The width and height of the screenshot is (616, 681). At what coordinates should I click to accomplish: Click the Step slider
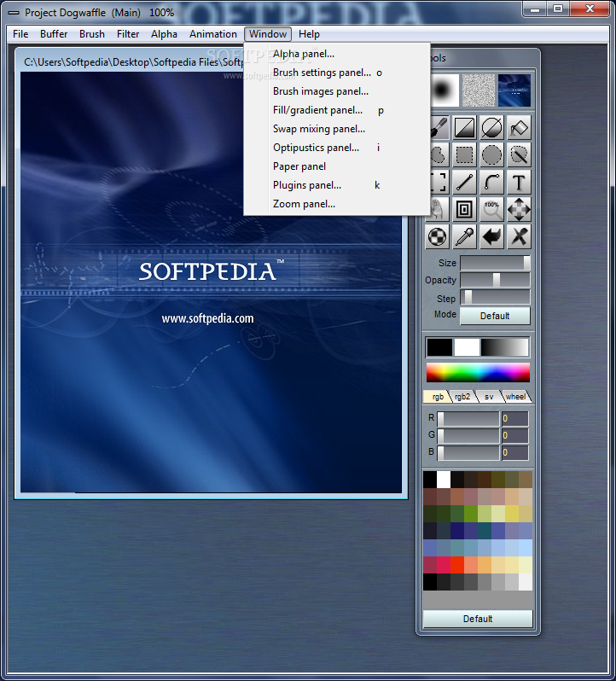495,298
